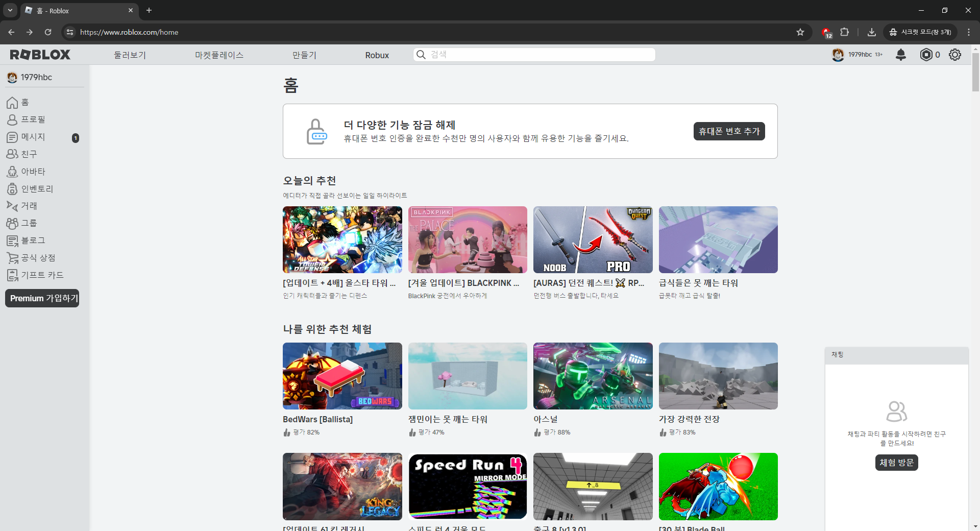The image size is (980, 531).
Task: Click the 1979hbc username in sidebar
Action: click(36, 77)
